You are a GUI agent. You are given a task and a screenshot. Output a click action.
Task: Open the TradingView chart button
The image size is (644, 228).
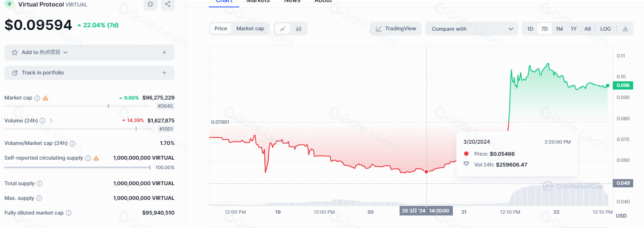point(395,29)
